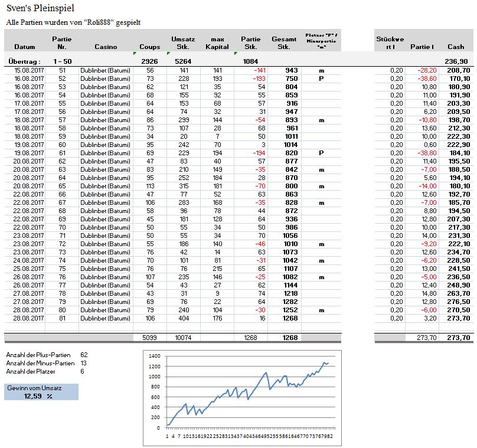477x448 pixels.
Task: Select the "Gewinn vom Umsatz" label box
Action: (x=41, y=388)
